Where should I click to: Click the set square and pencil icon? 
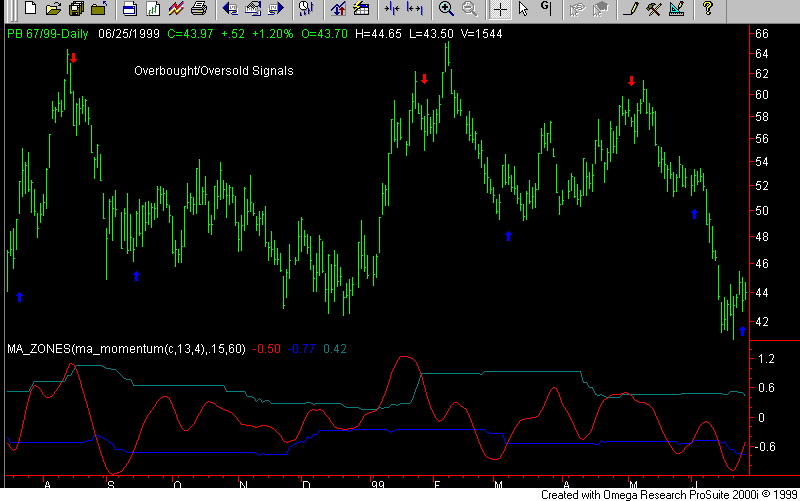677,8
